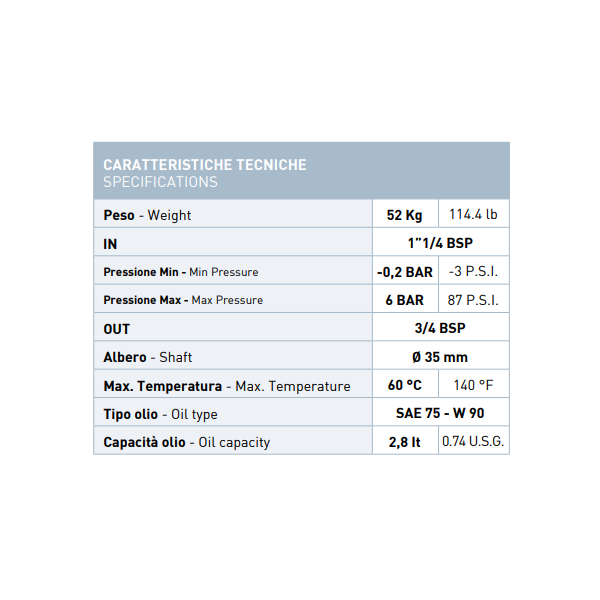Select the Ø 35 mm shaft value

coord(439,357)
